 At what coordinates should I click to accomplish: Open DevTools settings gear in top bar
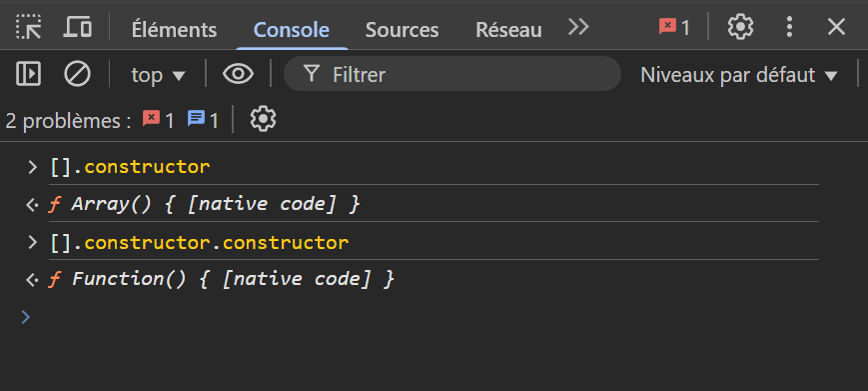(740, 27)
